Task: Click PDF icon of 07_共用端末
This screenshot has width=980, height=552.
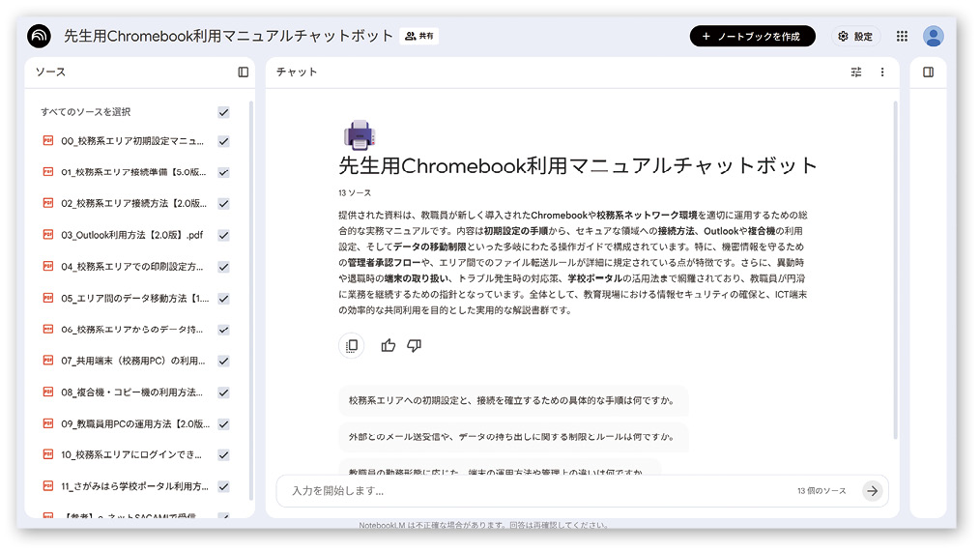Action: (48, 360)
